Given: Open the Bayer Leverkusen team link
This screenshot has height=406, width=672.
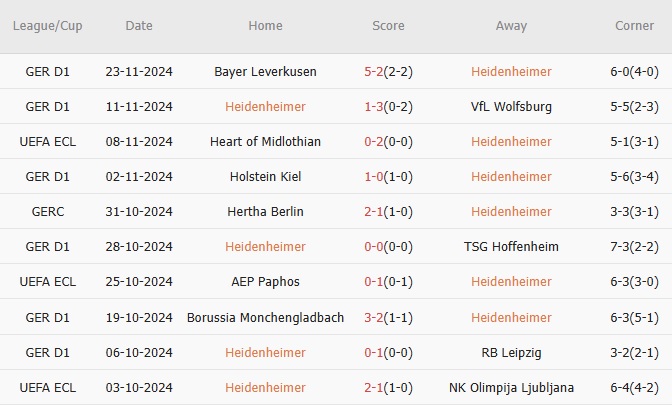Looking at the screenshot, I should 265,72.
